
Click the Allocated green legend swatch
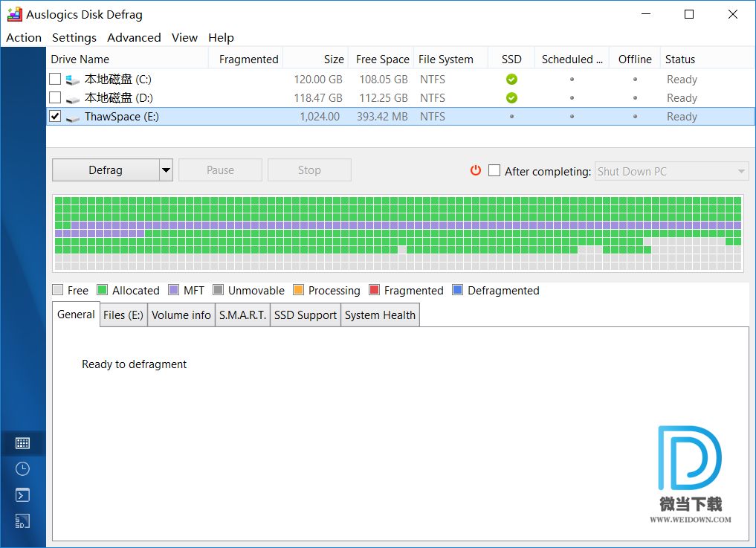tap(103, 289)
